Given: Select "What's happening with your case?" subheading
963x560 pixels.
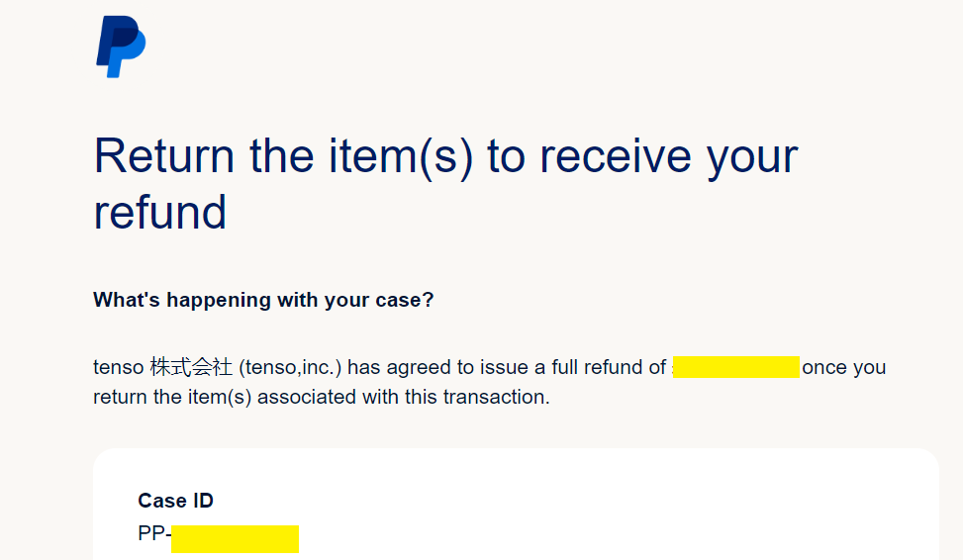Looking at the screenshot, I should pos(263,300).
